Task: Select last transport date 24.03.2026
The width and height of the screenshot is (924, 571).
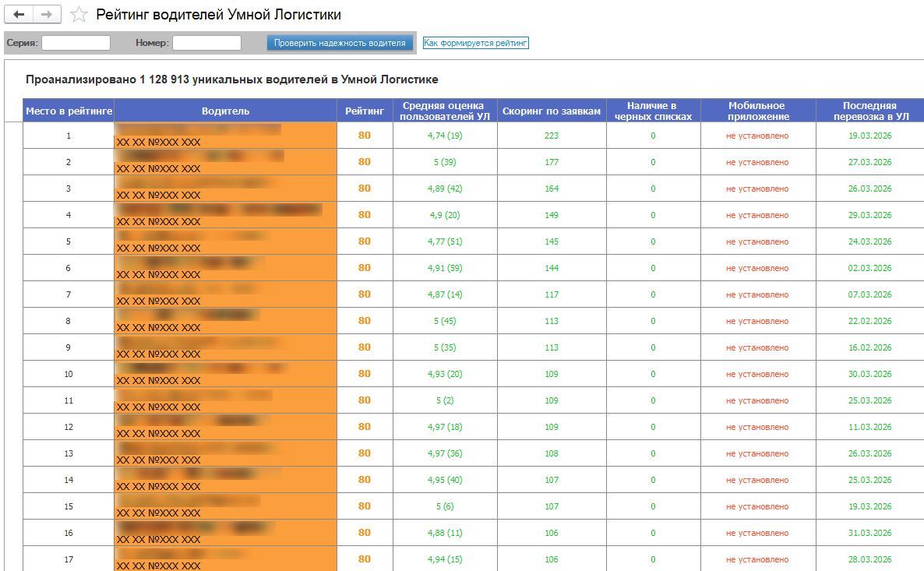Action: click(869, 241)
